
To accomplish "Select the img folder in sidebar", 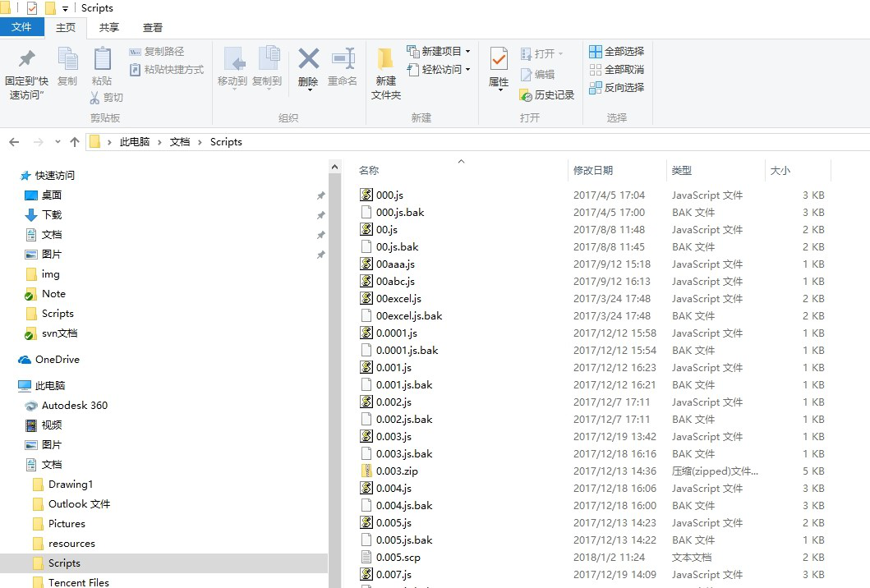I will [x=43, y=274].
